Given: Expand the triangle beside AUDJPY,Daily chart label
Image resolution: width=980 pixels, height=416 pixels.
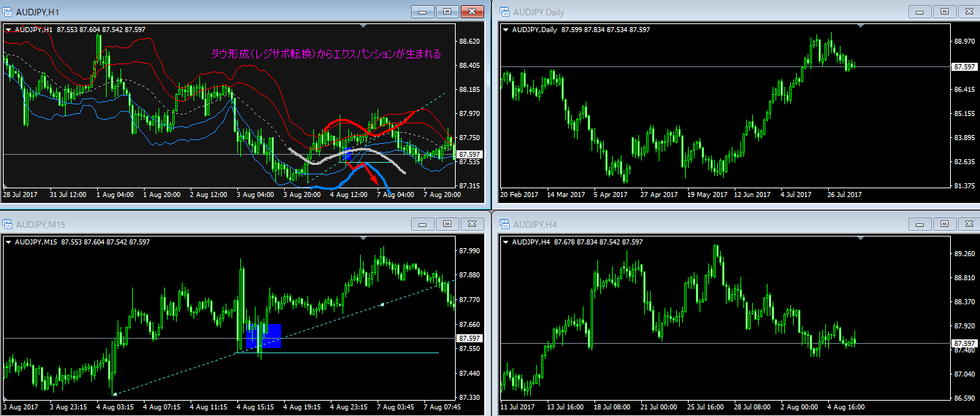Looking at the screenshot, I should pyautogui.click(x=505, y=30).
